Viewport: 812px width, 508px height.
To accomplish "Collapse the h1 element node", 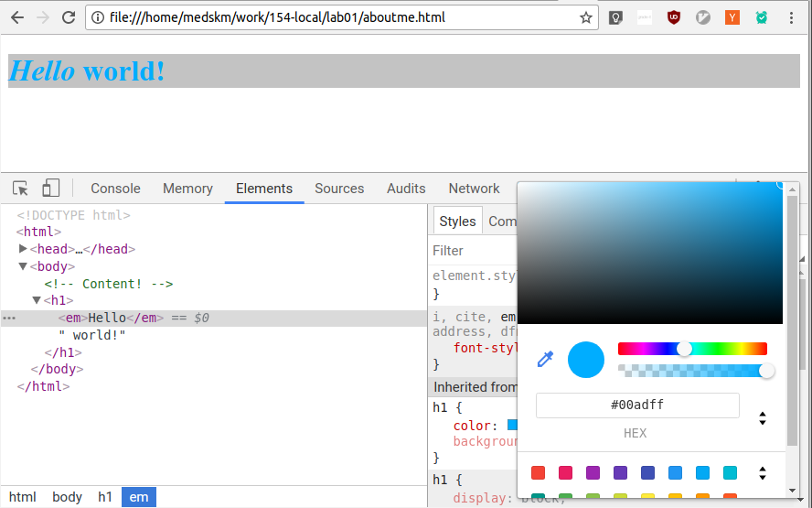I will pyautogui.click(x=37, y=300).
